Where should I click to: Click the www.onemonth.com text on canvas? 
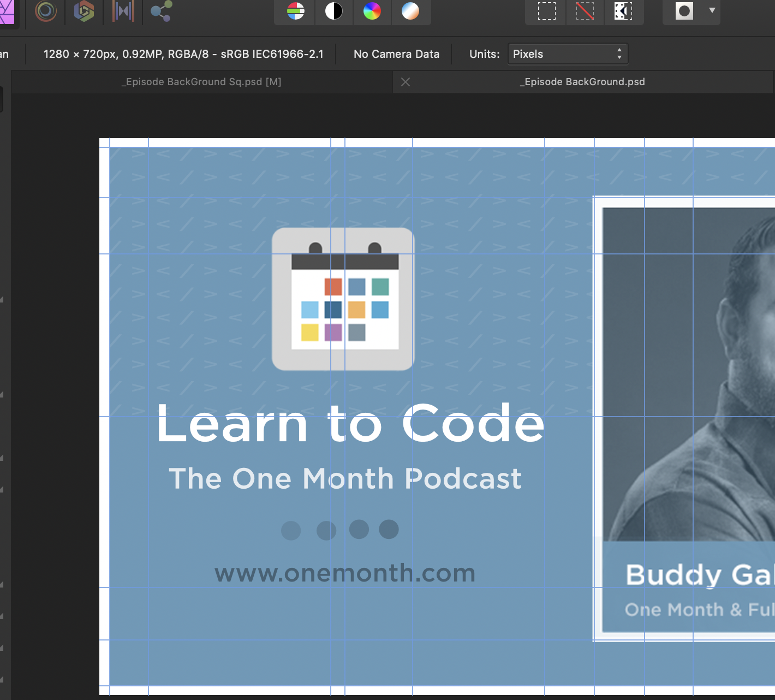345,573
